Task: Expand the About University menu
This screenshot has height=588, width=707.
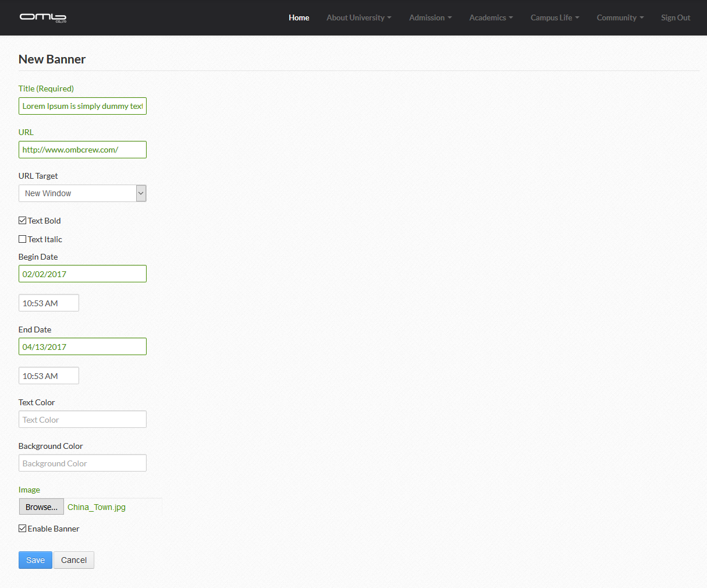Action: [358, 17]
